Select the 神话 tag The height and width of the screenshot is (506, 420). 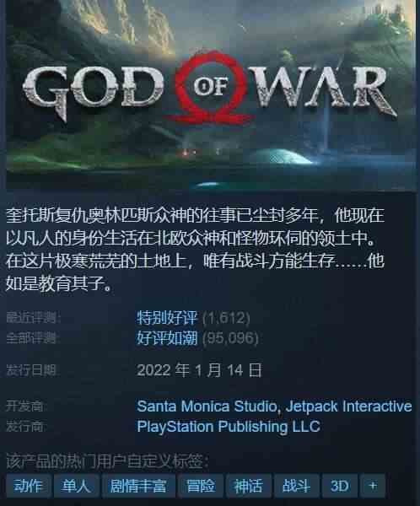click(249, 486)
